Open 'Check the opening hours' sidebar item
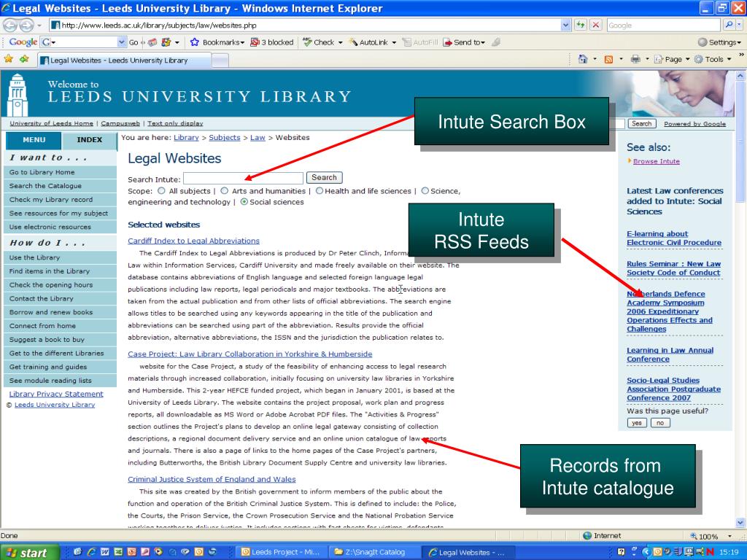 click(x=60, y=285)
